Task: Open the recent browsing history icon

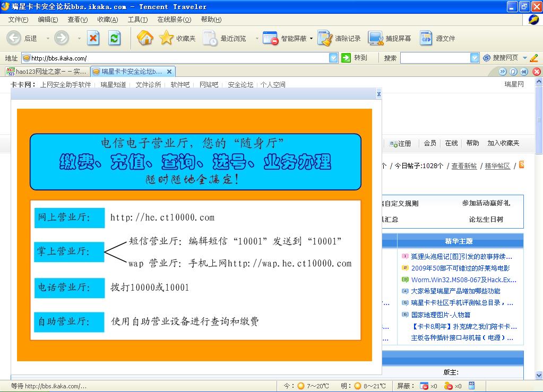Action: point(210,38)
